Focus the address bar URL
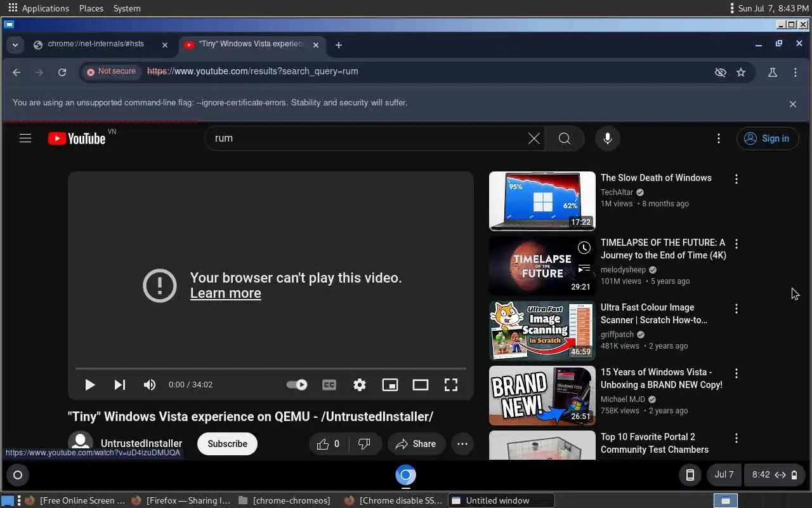This screenshot has height=508, width=812. coord(253,72)
